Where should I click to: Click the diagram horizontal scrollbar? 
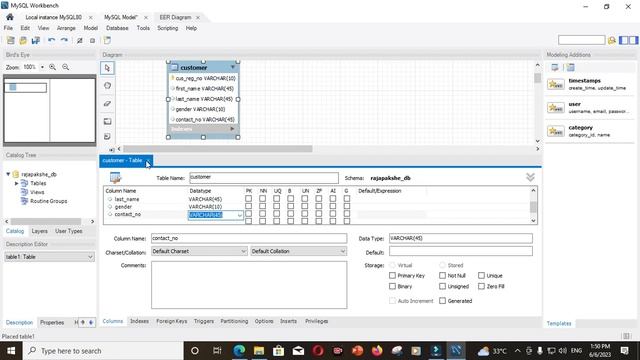[218, 149]
